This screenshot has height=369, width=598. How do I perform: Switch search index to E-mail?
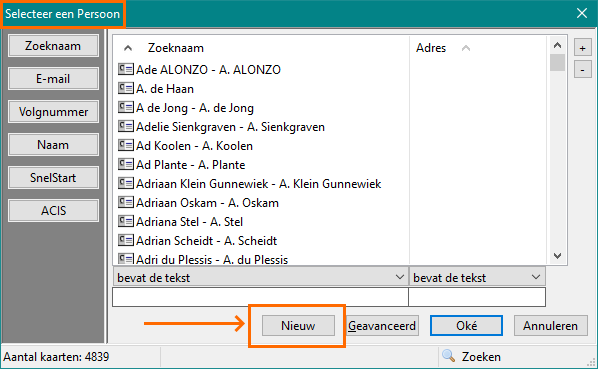(53, 79)
